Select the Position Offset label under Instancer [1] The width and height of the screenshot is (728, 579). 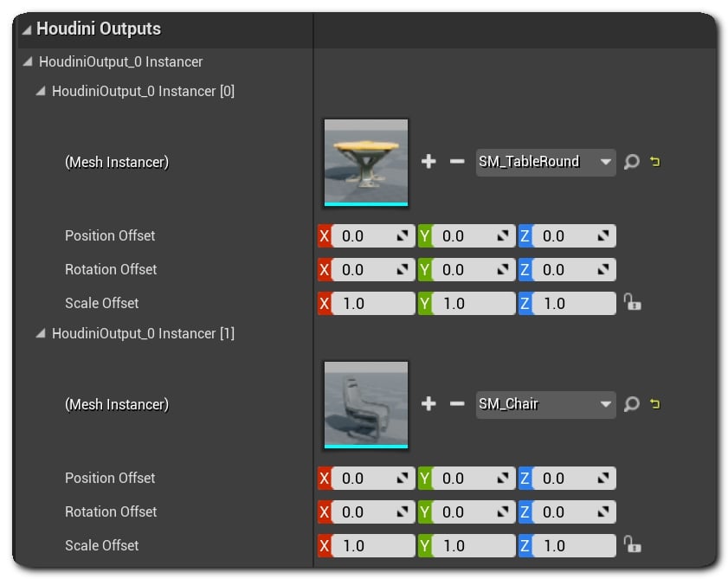pos(110,478)
